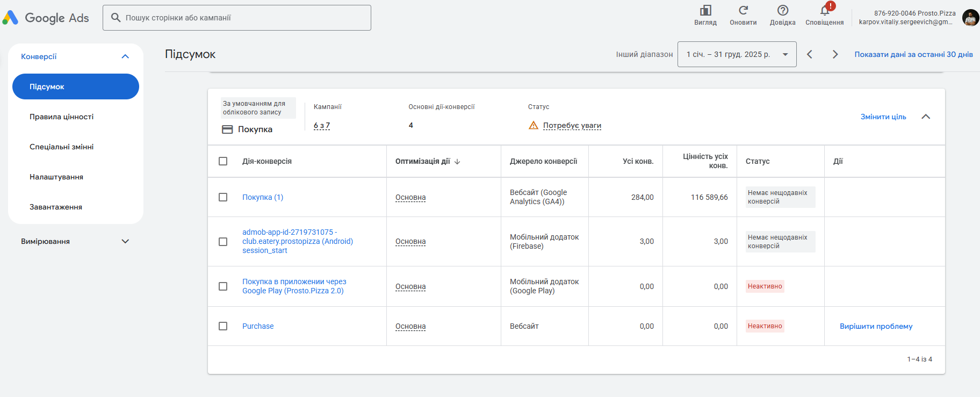This screenshot has width=980, height=397.
Task: Click Вирішити проблему for Purchase
Action: tap(876, 326)
